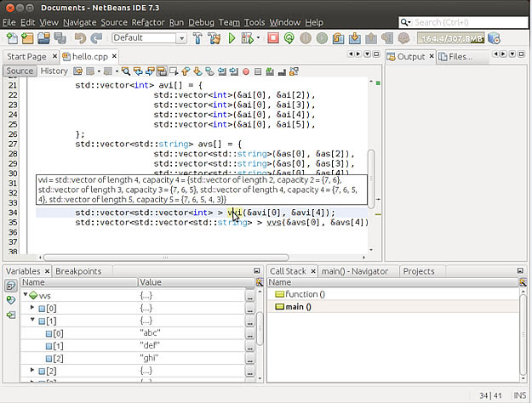Click the Build Project hammer icon
The width and height of the screenshot is (532, 403).
click(197, 38)
